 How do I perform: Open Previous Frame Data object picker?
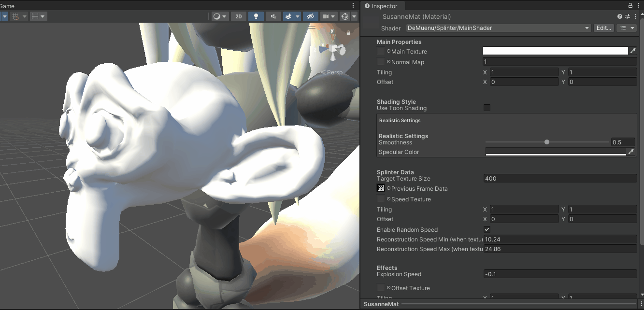(x=388, y=188)
